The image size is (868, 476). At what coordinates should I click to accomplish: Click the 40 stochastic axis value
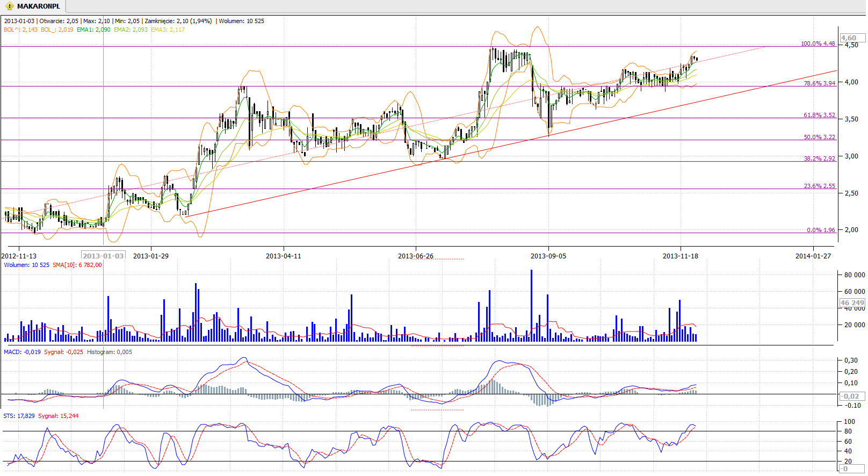848,452
